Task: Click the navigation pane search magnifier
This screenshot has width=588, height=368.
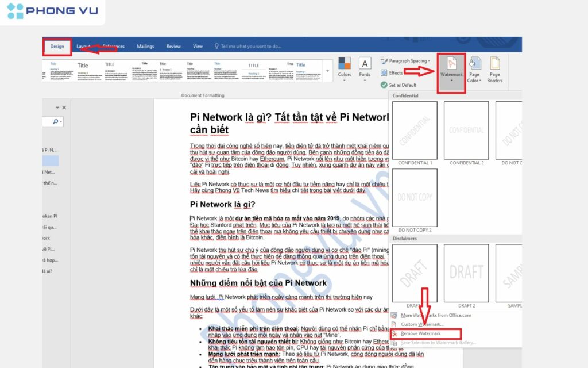Action: click(56, 121)
